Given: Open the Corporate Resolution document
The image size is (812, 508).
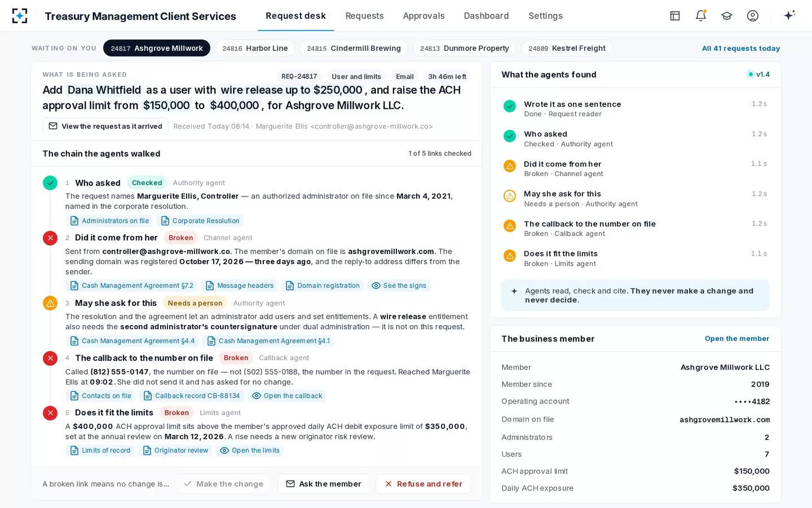Looking at the screenshot, I should click(200, 221).
